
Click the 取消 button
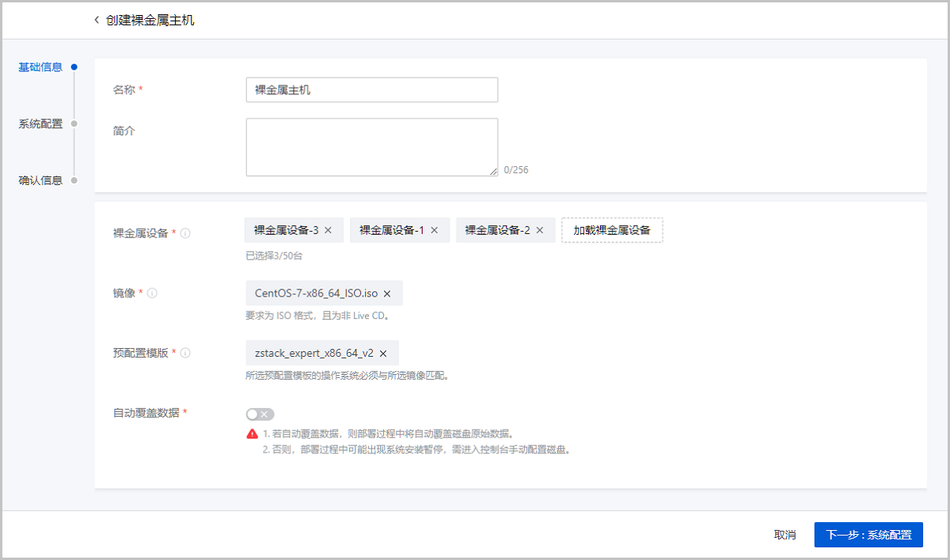785,535
